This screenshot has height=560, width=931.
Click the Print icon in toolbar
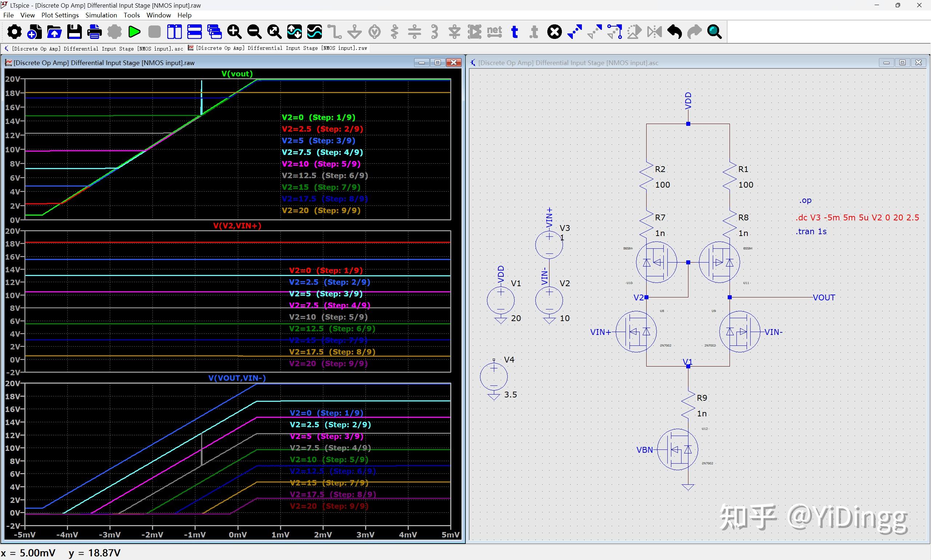(x=94, y=32)
